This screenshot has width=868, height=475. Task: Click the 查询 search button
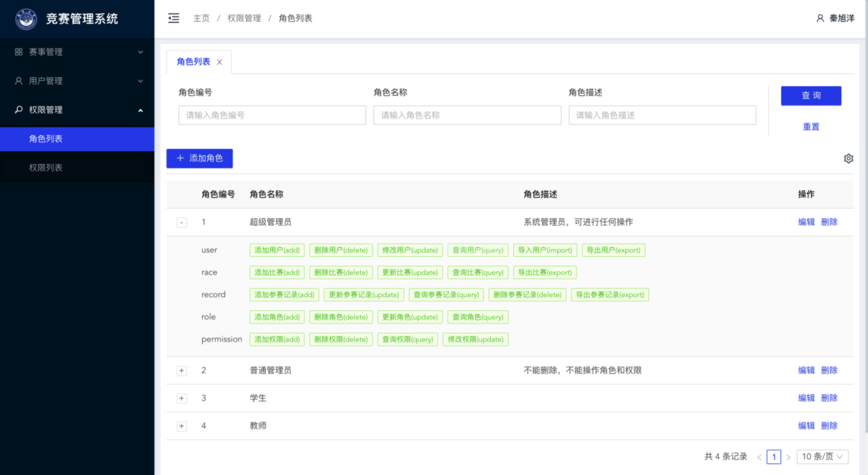click(811, 96)
